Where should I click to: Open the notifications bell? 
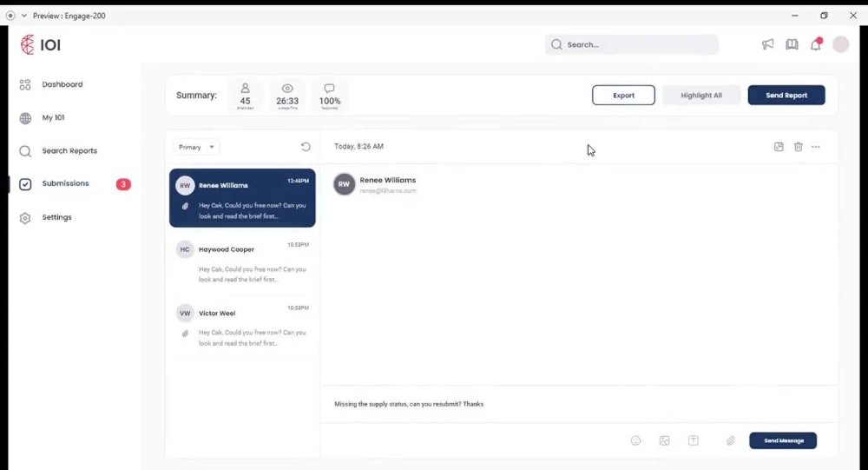pos(816,44)
